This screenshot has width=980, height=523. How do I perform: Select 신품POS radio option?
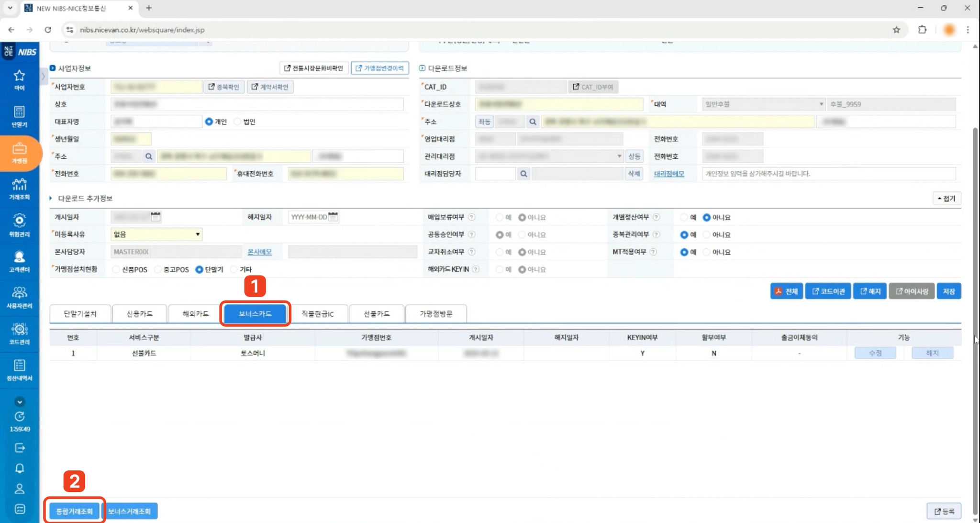tap(116, 269)
